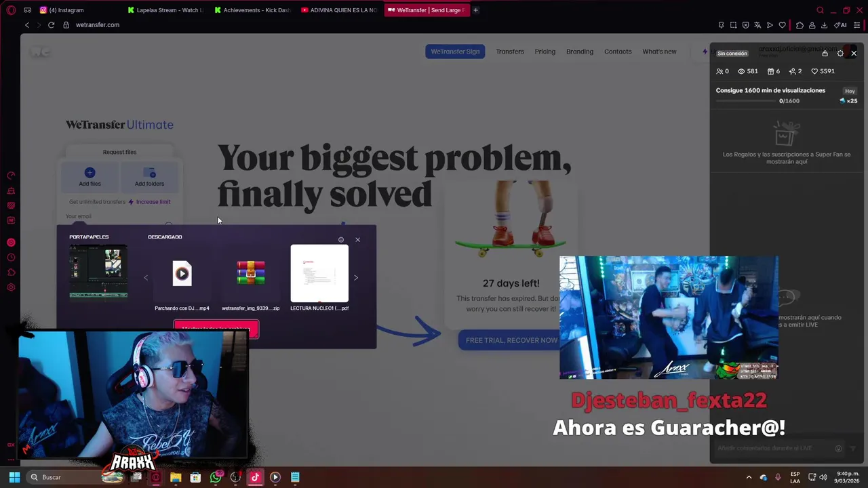868x488 pixels.
Task: Switch to the Achievements Kick Dashboard tab
Action: click(253, 10)
